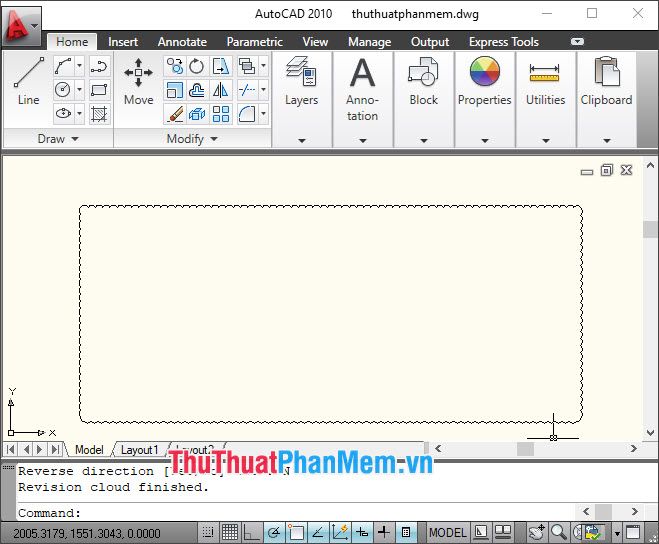Expand the Block panel
Viewport: 659px width, 544px height.
pyautogui.click(x=424, y=141)
